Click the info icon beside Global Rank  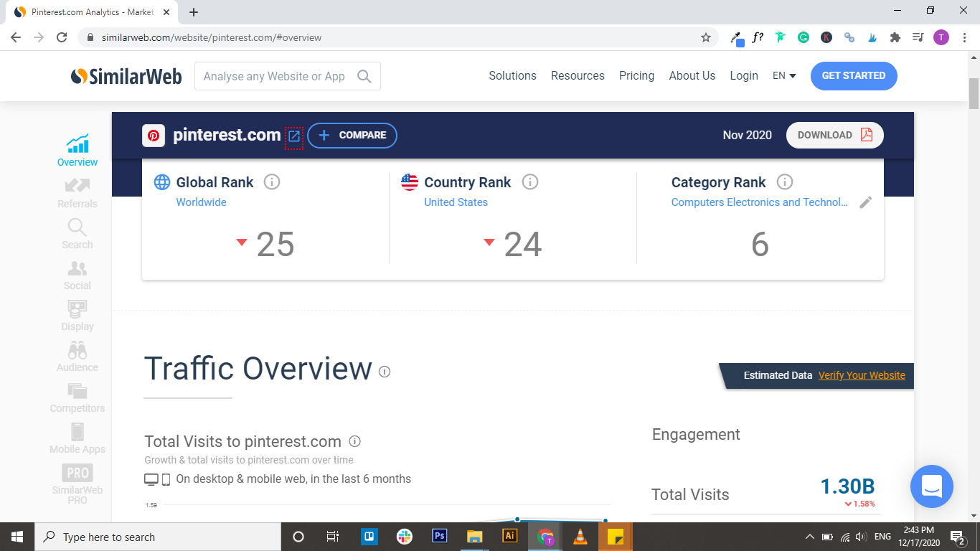click(x=272, y=182)
